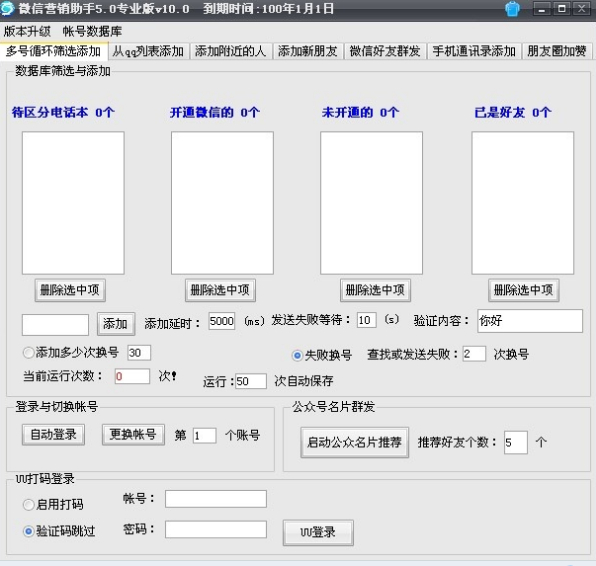Click the UU打码 帐号 input field

216,499
